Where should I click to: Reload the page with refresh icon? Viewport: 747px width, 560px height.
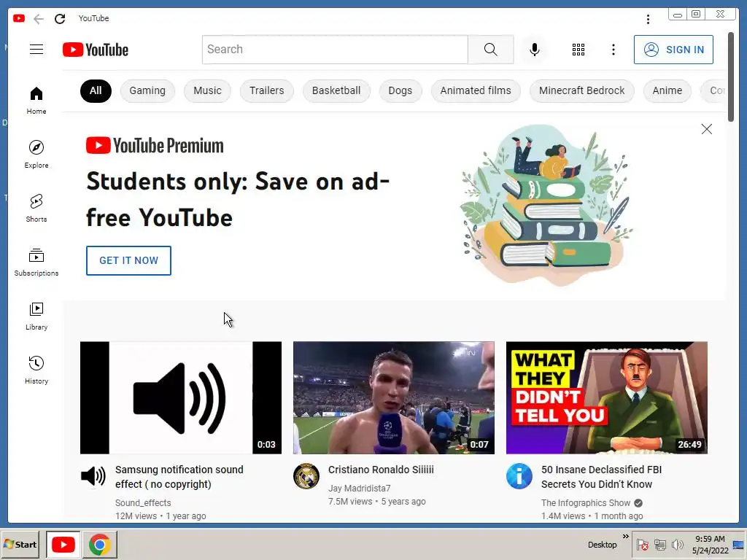coord(60,18)
